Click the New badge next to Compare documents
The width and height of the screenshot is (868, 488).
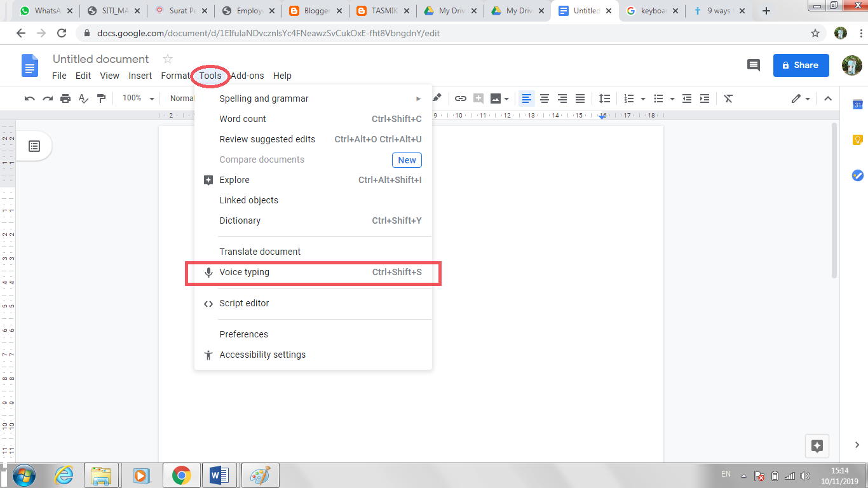click(407, 159)
